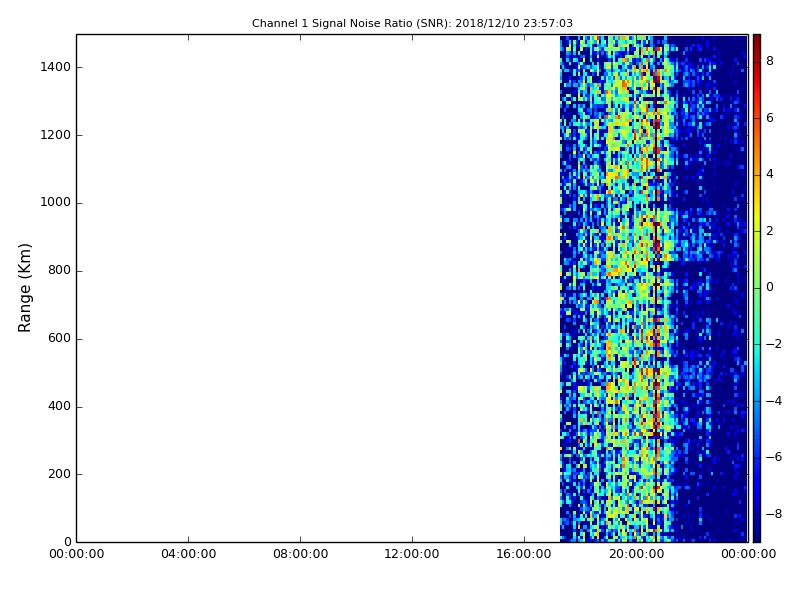This screenshot has width=800, height=600.
Task: Click the 1200 range axis tick label
Action: point(53,135)
